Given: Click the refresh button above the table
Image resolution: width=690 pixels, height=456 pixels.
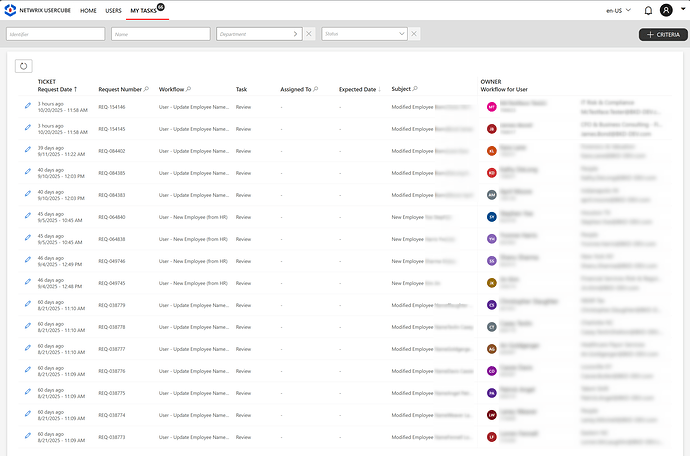Looking at the screenshot, I should 24,66.
